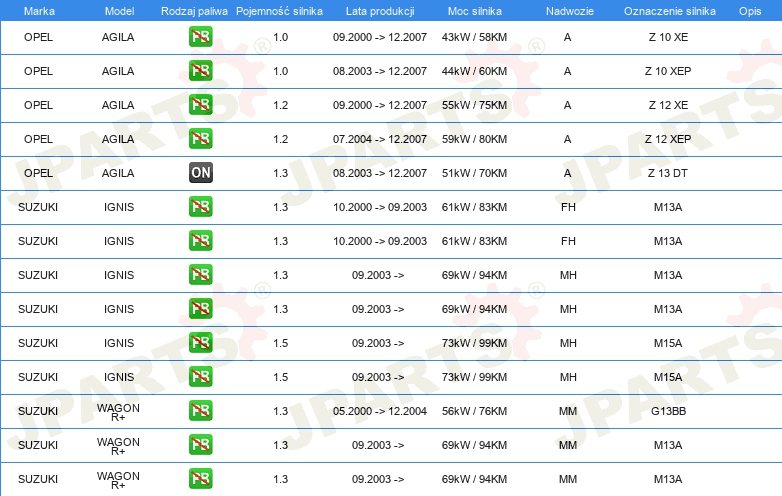Click body code MM in G13BB row
Image resolution: width=782 pixels, height=496 pixels.
tap(568, 411)
